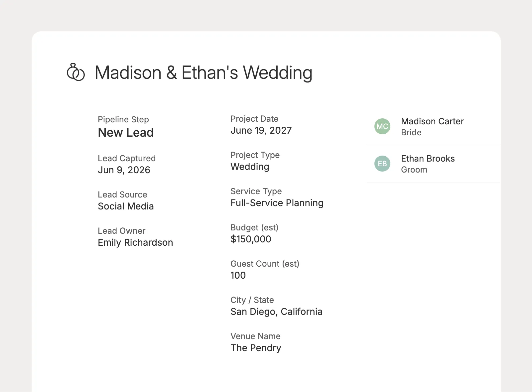
Task: Edit the project date June 19, 2027
Action: [261, 130]
